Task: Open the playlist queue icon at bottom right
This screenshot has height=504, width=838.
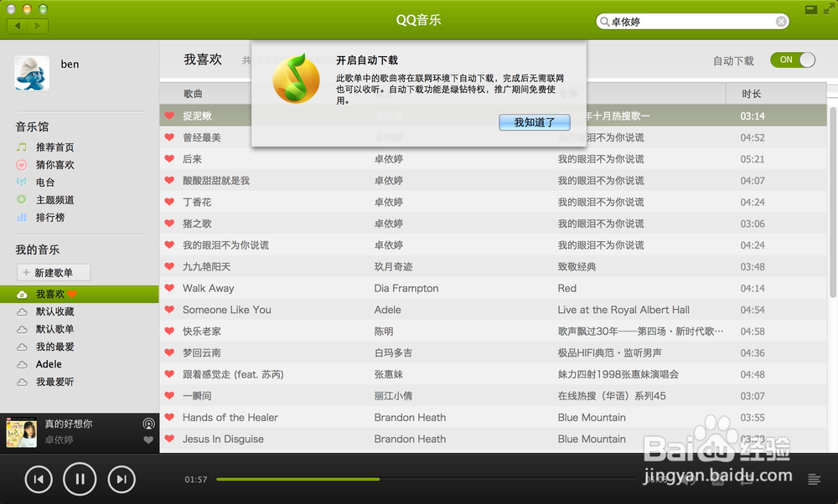Action: (x=815, y=479)
